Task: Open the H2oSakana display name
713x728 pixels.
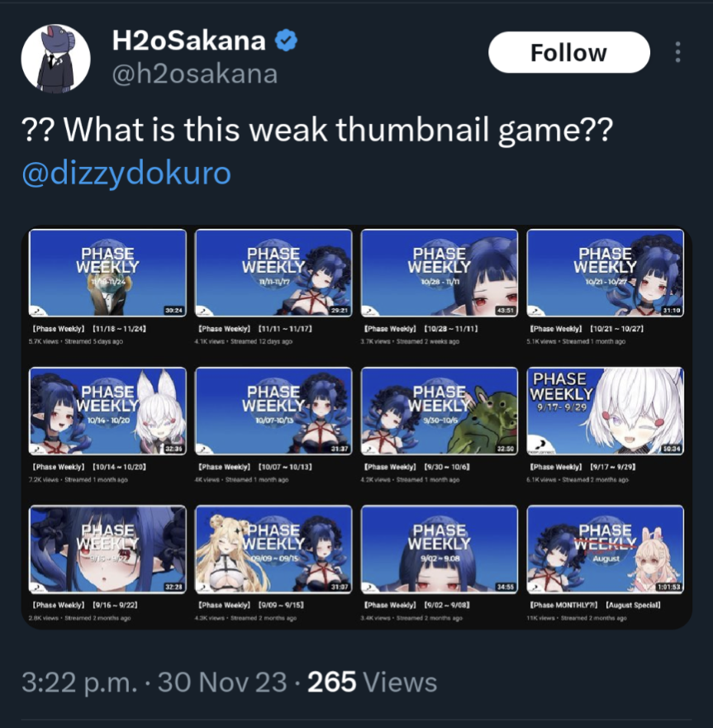Action: pos(188,40)
